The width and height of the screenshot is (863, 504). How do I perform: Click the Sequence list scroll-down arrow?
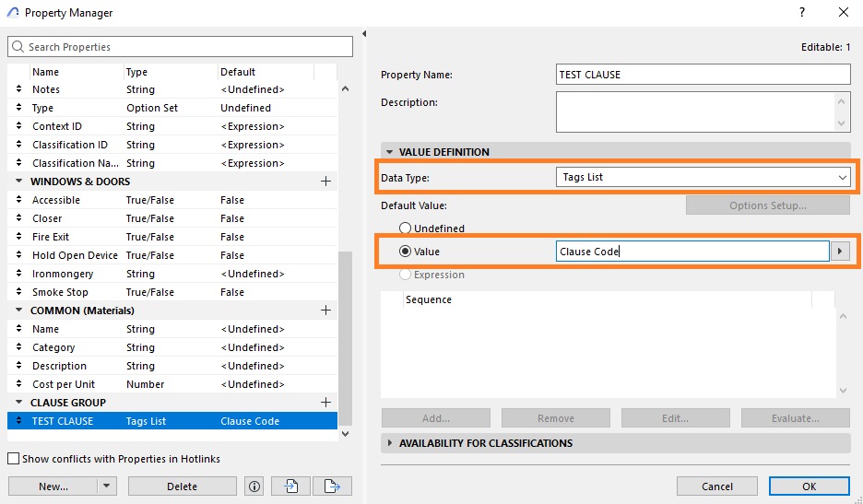[843, 391]
